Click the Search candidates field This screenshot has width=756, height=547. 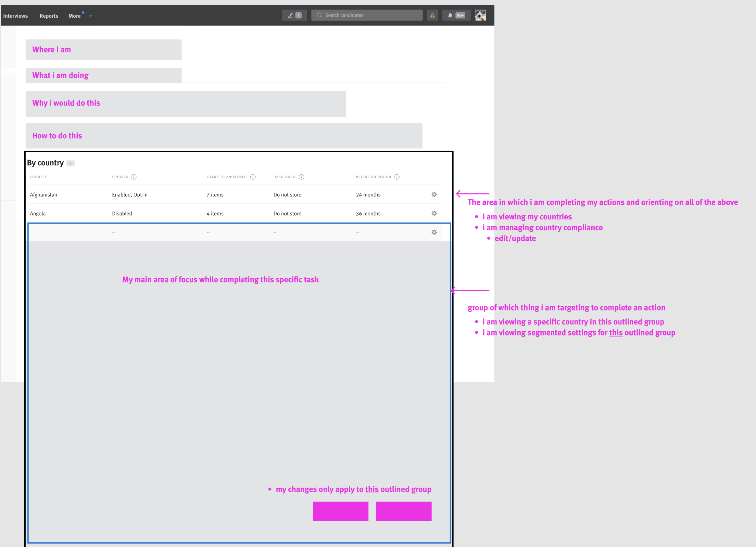(367, 15)
